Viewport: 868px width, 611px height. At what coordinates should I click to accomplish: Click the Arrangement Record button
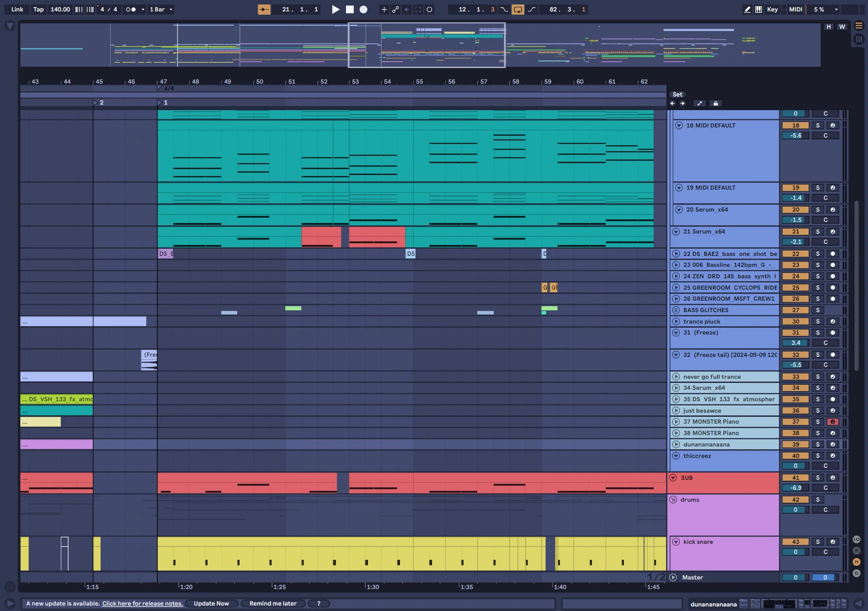[x=363, y=9]
